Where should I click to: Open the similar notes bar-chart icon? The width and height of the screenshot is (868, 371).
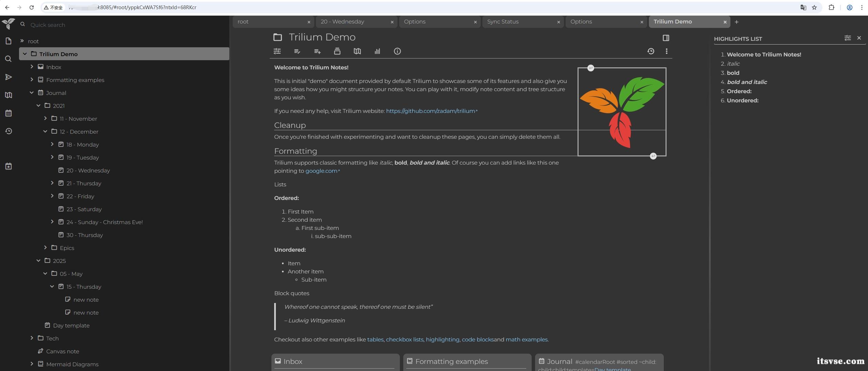377,51
